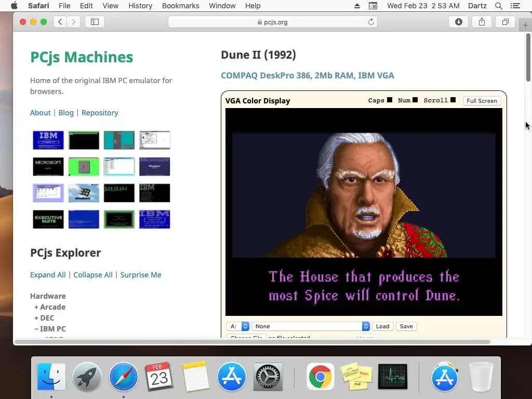Open the Edit menu
Viewport: 532px width, 399px height.
coord(86,6)
